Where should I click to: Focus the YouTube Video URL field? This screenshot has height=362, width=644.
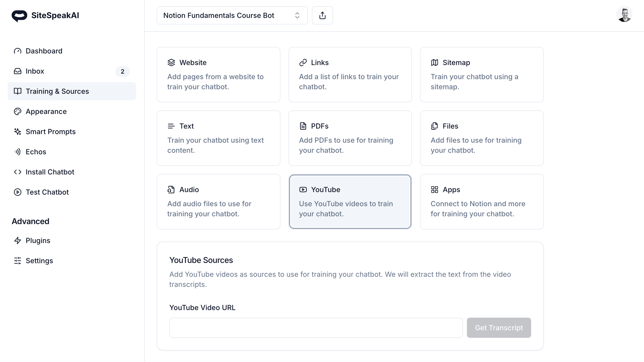pyautogui.click(x=316, y=328)
